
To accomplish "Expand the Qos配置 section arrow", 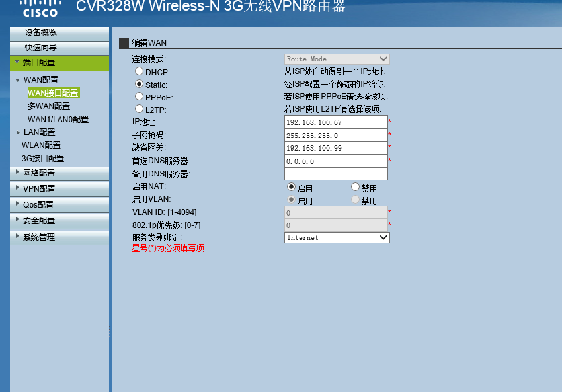I will pos(17,204).
